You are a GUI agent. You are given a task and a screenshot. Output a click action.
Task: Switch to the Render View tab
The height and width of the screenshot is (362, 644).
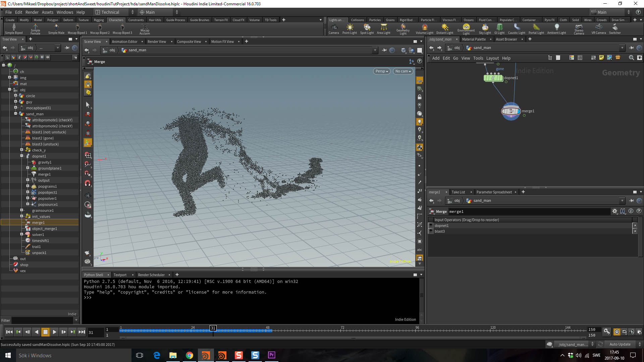[x=157, y=42]
